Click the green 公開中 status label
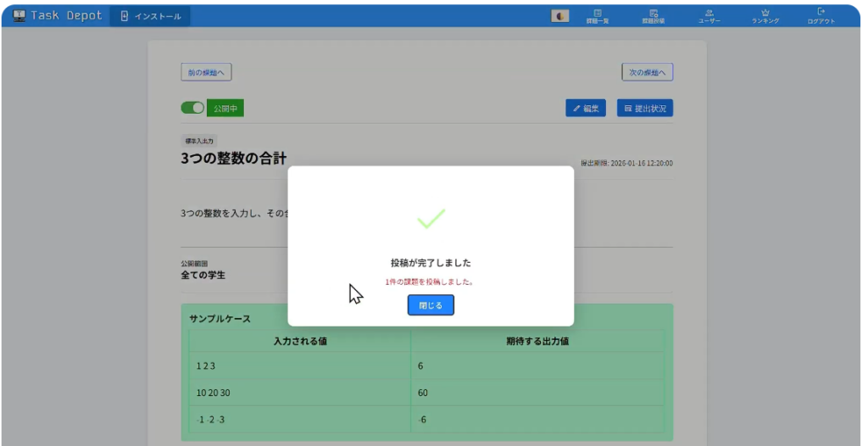The image size is (868, 446). point(225,109)
